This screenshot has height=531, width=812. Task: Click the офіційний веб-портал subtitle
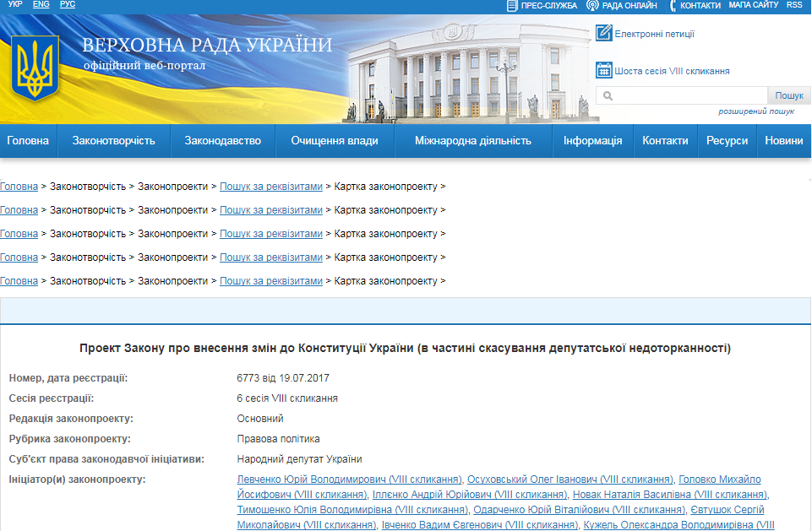tap(144, 66)
